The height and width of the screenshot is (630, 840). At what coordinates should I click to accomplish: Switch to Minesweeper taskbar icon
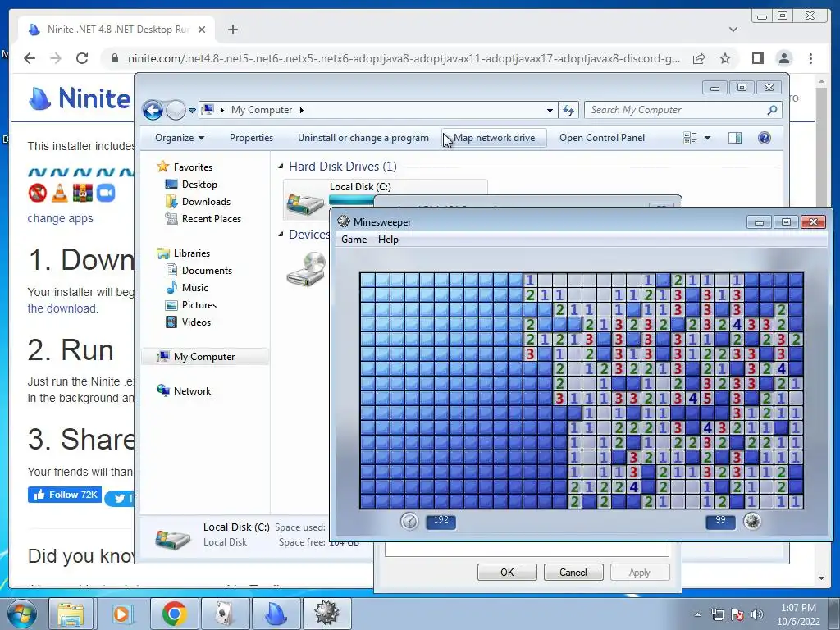click(326, 614)
